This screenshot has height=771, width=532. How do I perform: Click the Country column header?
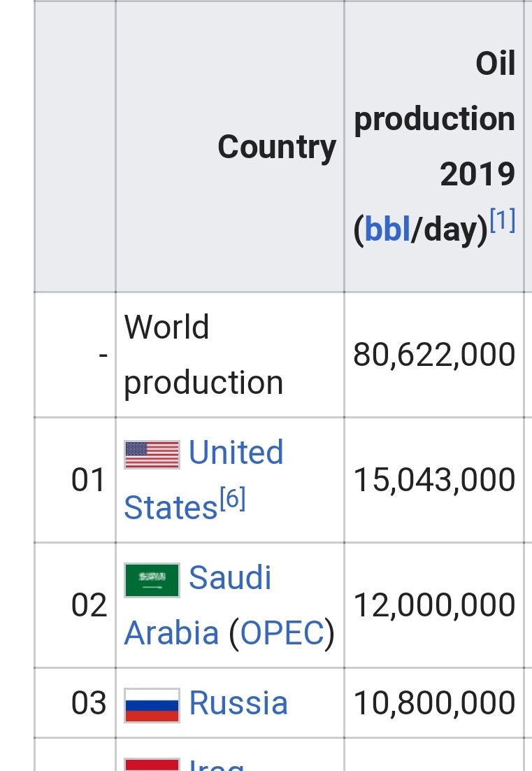point(277,147)
